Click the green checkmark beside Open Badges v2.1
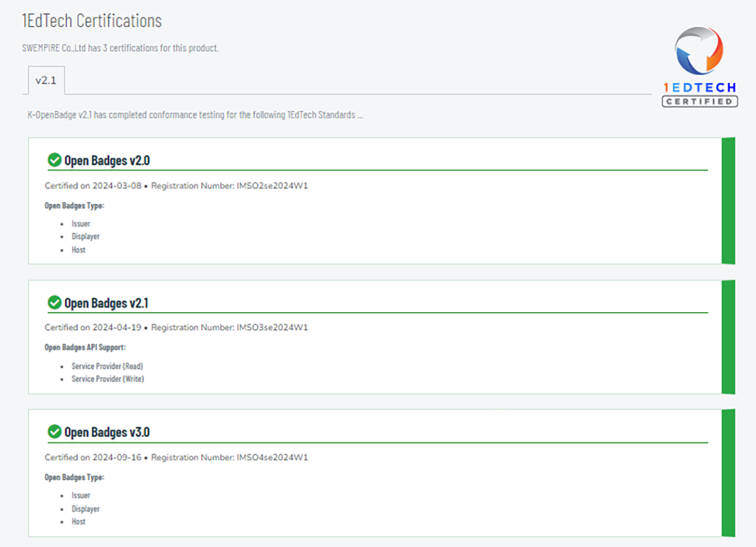Screen dimensions: 756x547 point(55,303)
